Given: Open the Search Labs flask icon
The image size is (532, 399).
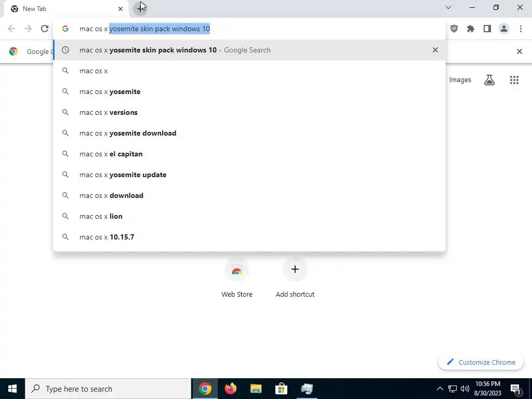Looking at the screenshot, I should pyautogui.click(x=489, y=80).
